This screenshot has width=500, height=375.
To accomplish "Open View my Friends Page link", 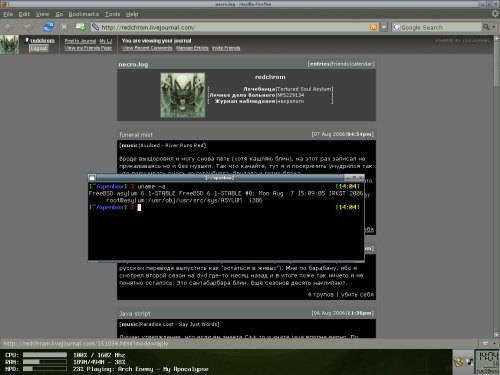I will [88, 48].
